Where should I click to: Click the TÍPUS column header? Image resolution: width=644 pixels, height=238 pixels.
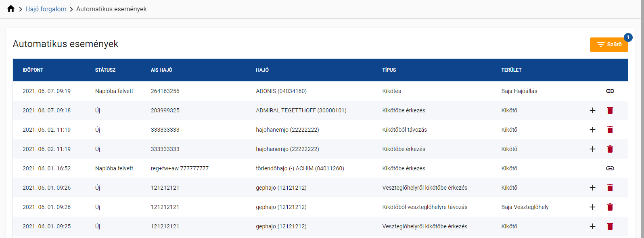pyautogui.click(x=389, y=70)
